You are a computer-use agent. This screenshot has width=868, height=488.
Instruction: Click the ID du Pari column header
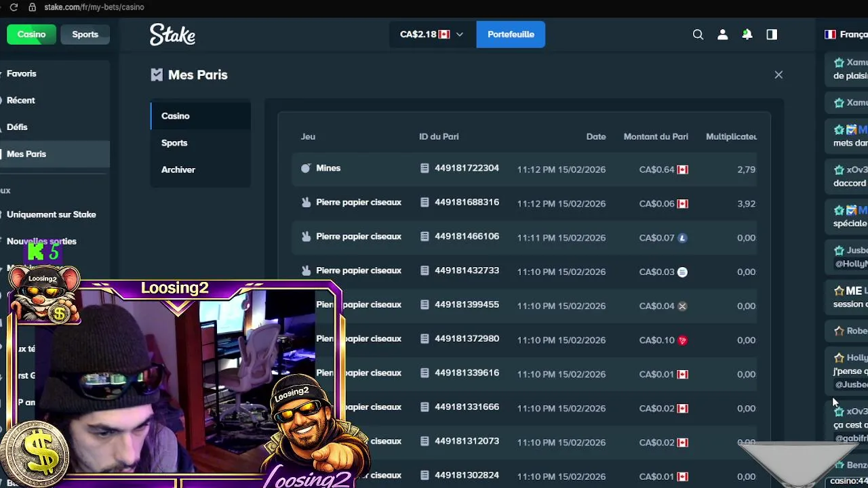coord(439,136)
